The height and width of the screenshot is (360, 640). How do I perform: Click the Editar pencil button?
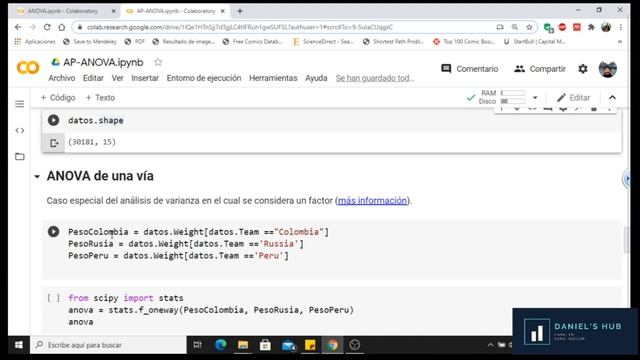(574, 98)
